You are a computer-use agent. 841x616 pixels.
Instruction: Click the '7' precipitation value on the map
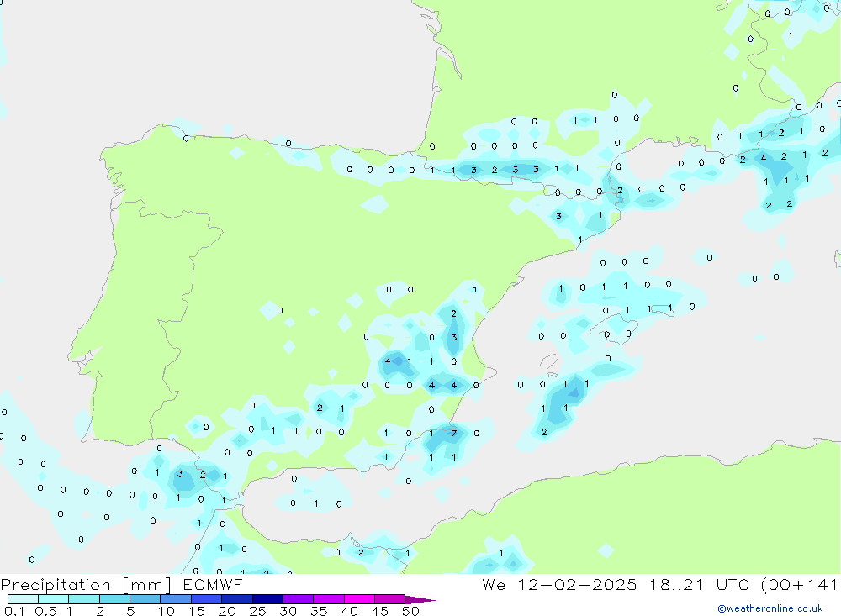pyautogui.click(x=454, y=433)
